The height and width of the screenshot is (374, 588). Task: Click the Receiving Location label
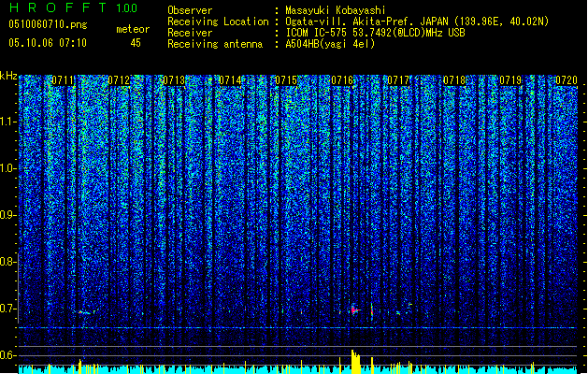[218, 22]
